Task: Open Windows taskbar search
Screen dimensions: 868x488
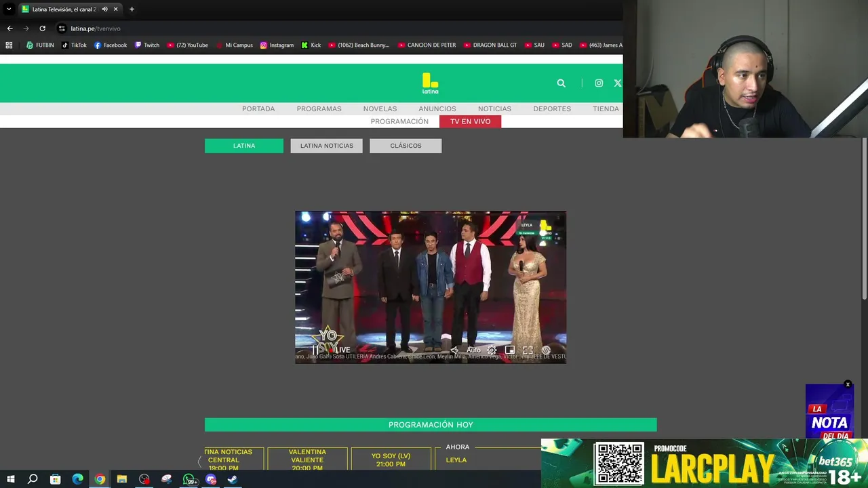Action: 33,479
